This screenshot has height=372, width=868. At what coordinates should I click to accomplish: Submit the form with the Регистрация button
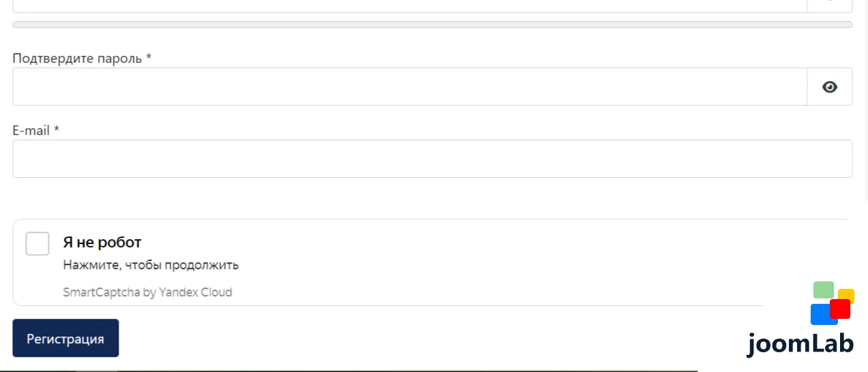tap(65, 338)
